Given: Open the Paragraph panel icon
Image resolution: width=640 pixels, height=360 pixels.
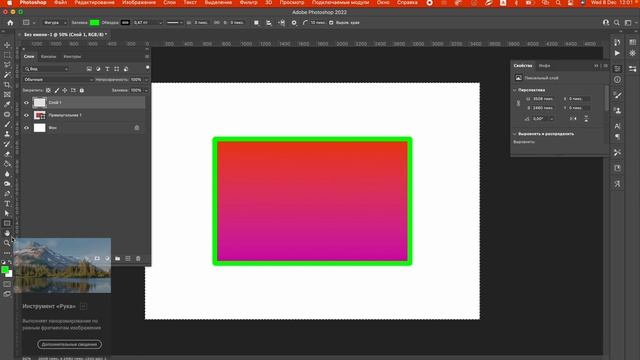Looking at the screenshot, I should pos(617,137).
